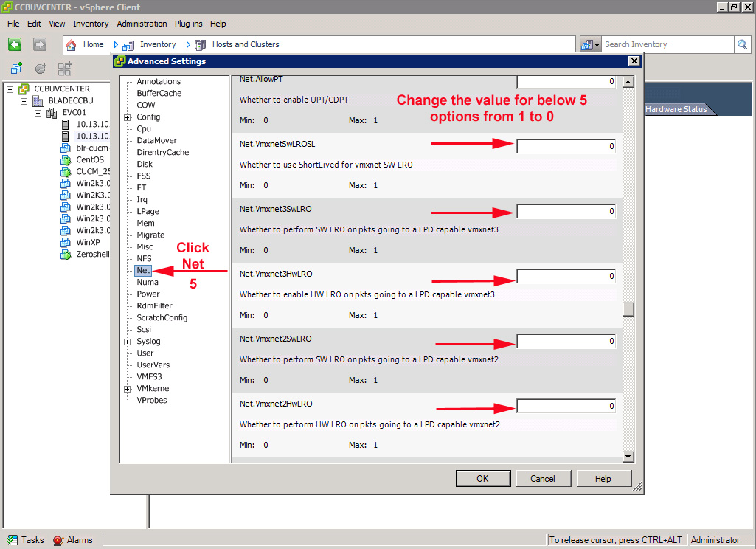The image size is (756, 549).
Task: Select Numa in the settings tree
Action: click(148, 282)
